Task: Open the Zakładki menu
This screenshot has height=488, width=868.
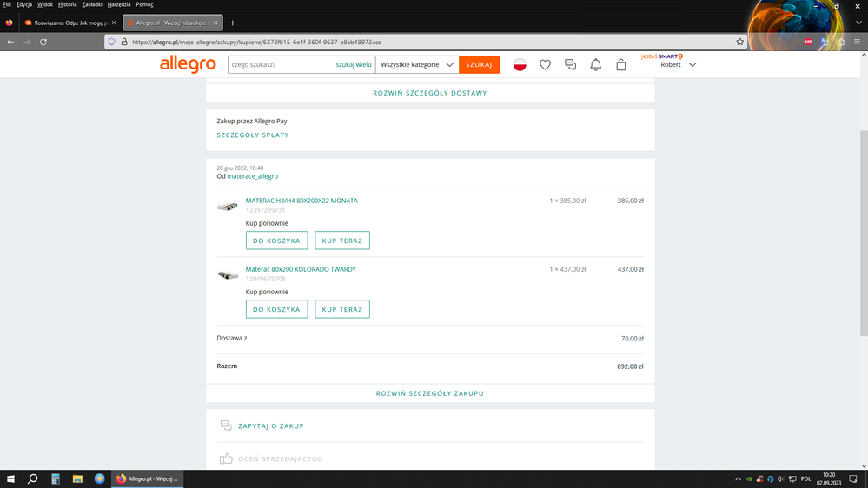Action: pos(92,4)
